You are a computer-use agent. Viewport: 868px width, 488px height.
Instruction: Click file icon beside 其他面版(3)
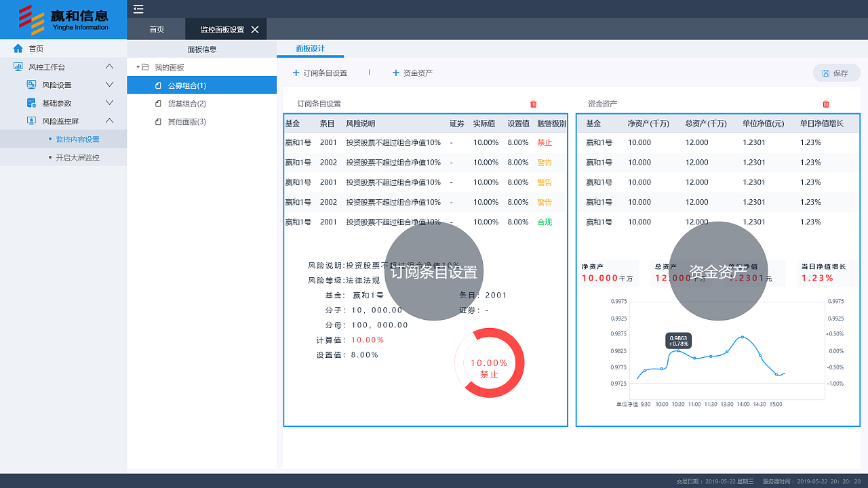point(158,122)
